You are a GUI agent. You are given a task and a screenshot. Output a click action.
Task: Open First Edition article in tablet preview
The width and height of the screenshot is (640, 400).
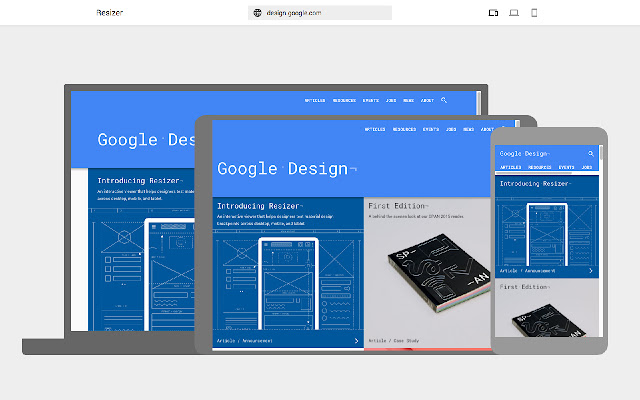click(398, 206)
